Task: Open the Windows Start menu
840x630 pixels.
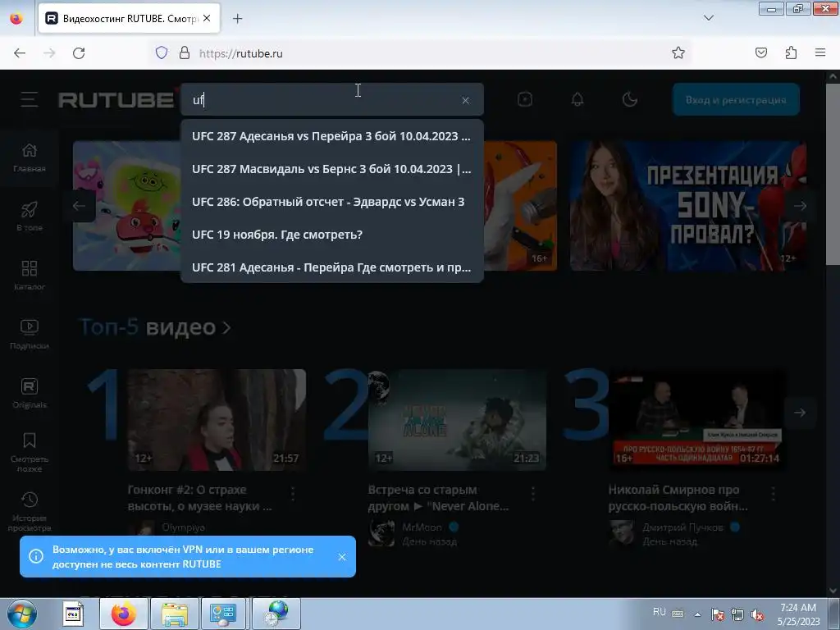Action: [21, 614]
